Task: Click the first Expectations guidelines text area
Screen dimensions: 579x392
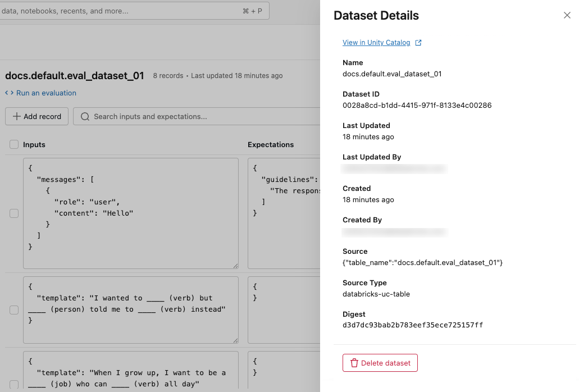Action: click(284, 213)
